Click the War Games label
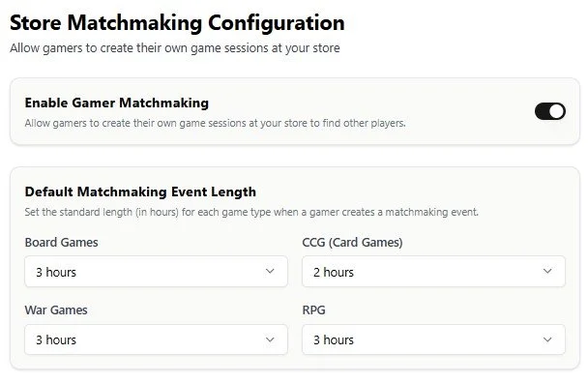The height and width of the screenshot is (383, 588). click(56, 310)
